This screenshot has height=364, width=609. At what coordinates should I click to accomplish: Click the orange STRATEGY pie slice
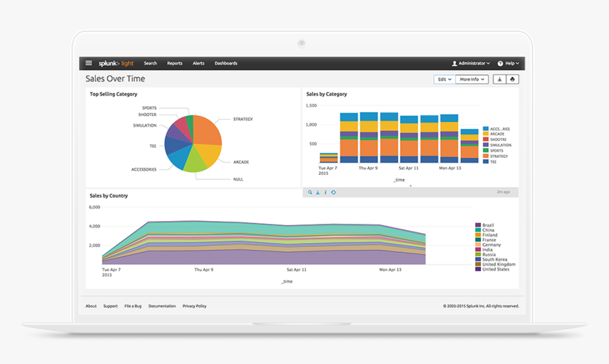[206, 130]
